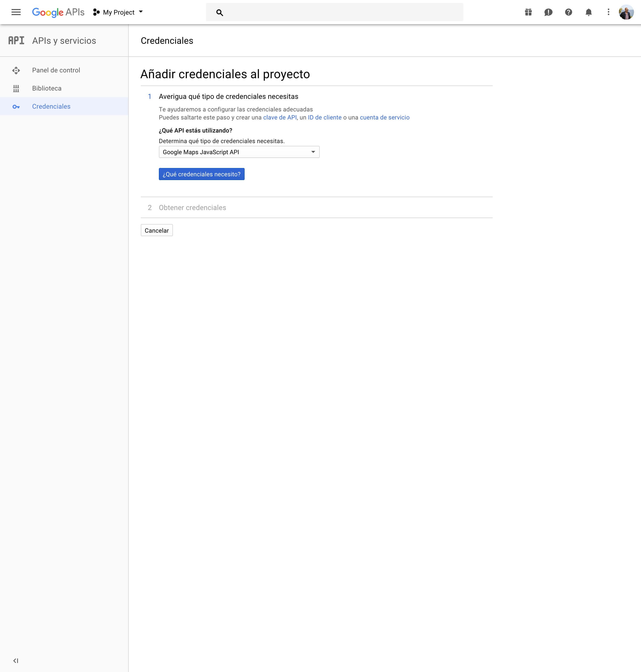Expand the Google Maps JavaScript API dropdown
Image resolution: width=641 pixels, height=672 pixels.
239,152
